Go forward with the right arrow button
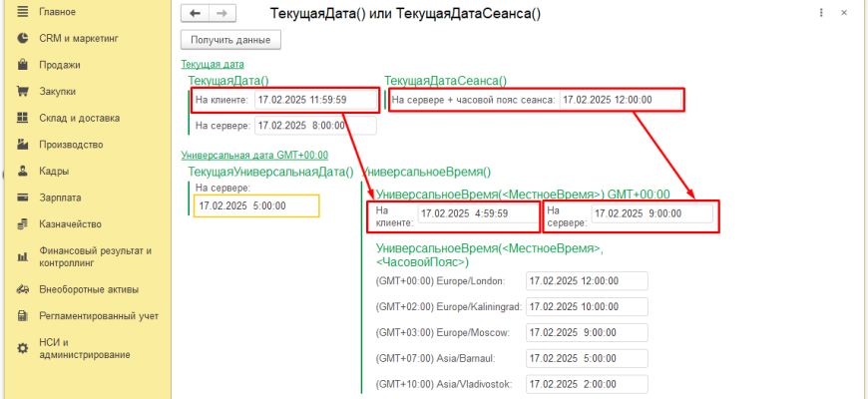868x399 pixels. coord(221,13)
